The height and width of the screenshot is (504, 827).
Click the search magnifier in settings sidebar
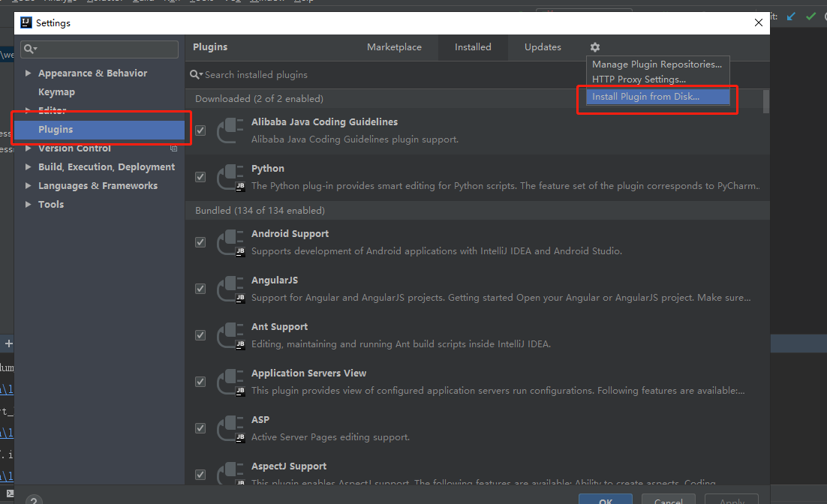point(30,49)
